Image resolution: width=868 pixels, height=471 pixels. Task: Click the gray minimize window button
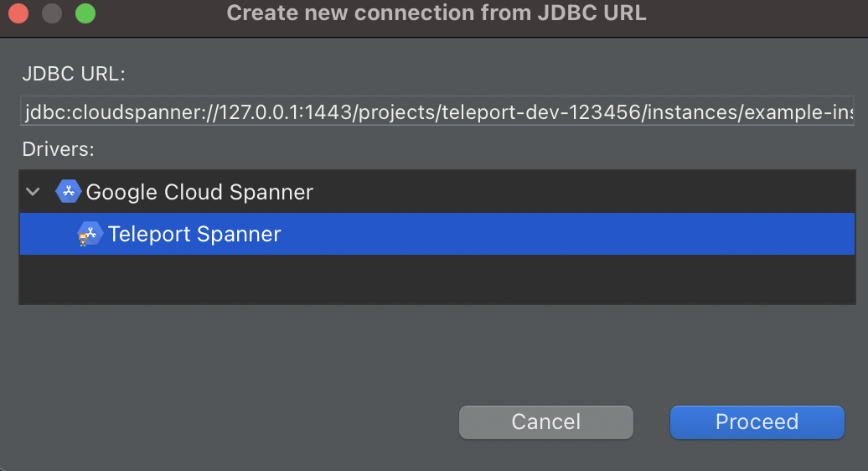52,13
